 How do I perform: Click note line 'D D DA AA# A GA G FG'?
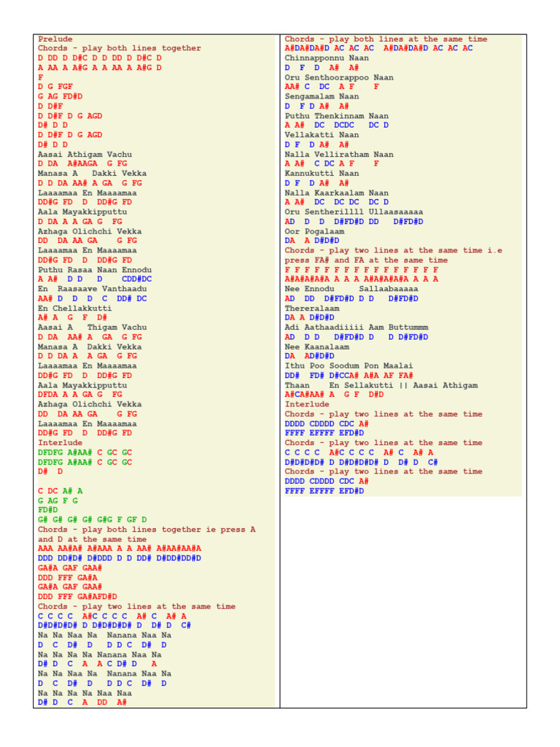click(90, 183)
